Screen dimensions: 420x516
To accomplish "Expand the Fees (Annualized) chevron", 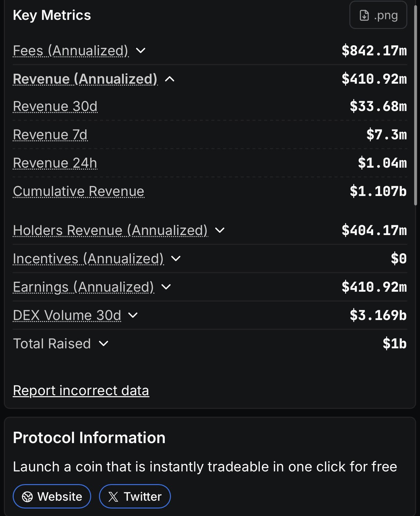I will (x=141, y=51).
